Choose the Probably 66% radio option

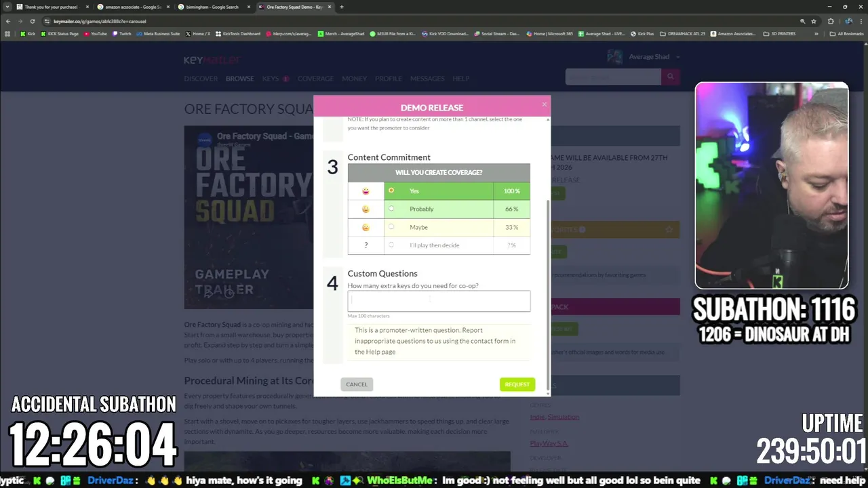[391, 209]
